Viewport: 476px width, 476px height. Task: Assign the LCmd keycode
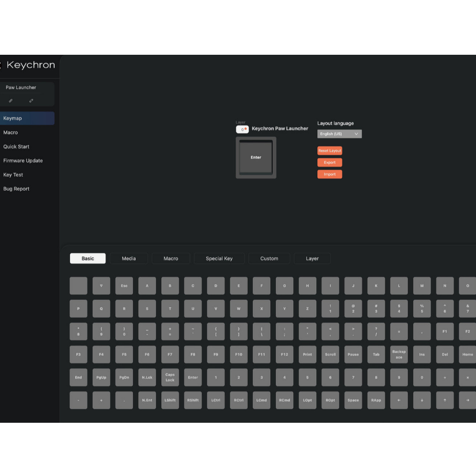click(262, 400)
